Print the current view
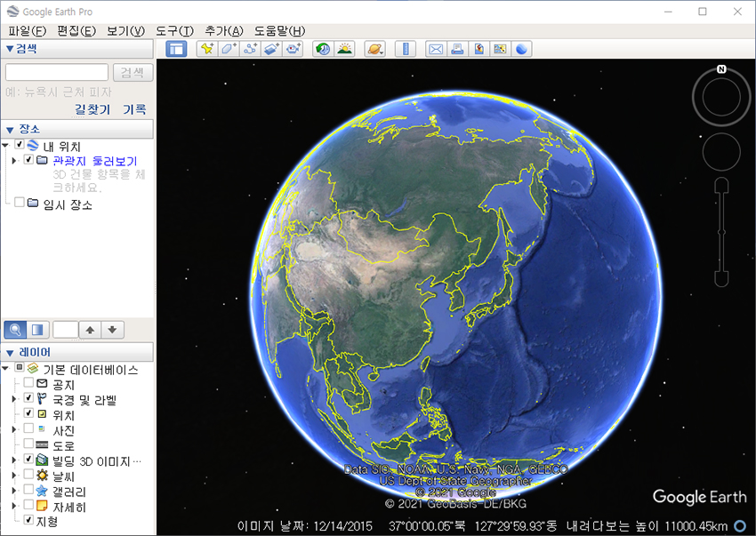The width and height of the screenshot is (756, 536). tap(457, 49)
